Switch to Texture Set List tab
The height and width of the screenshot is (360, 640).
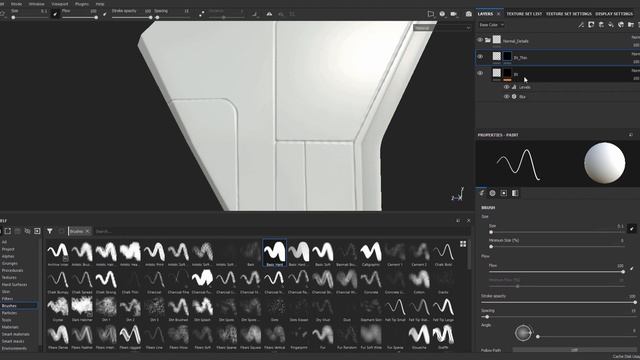point(524,13)
